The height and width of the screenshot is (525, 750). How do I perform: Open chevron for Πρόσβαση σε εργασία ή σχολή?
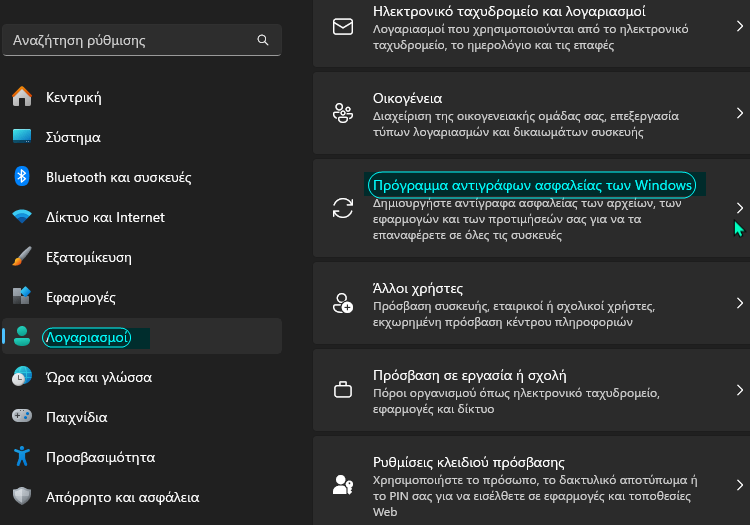[x=739, y=390]
